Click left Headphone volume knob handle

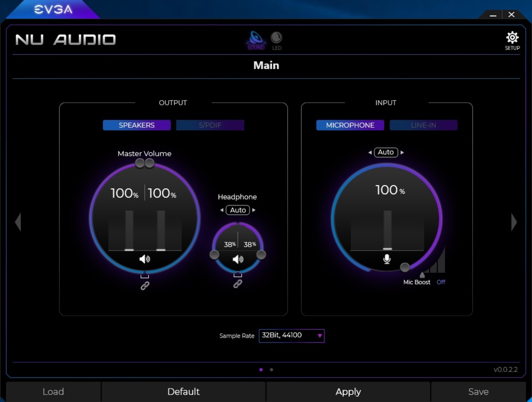[x=214, y=254]
